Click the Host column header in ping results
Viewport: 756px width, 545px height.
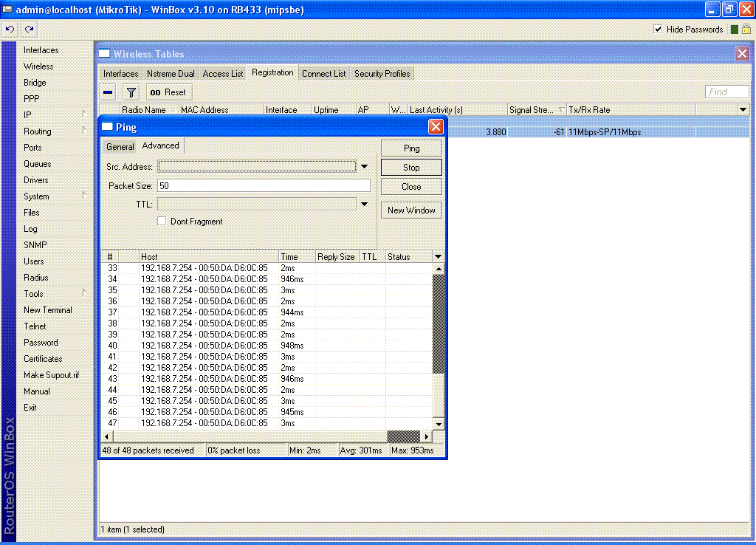208,256
